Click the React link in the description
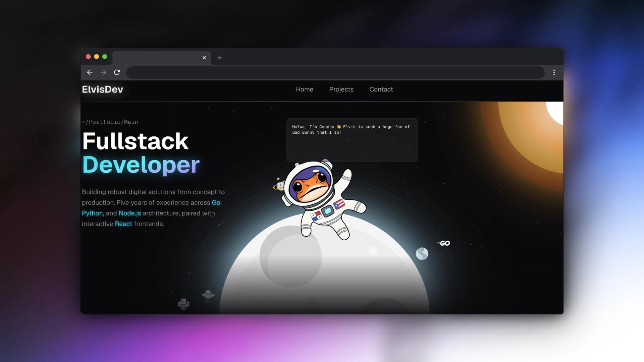This screenshot has height=362, width=644. 123,224
